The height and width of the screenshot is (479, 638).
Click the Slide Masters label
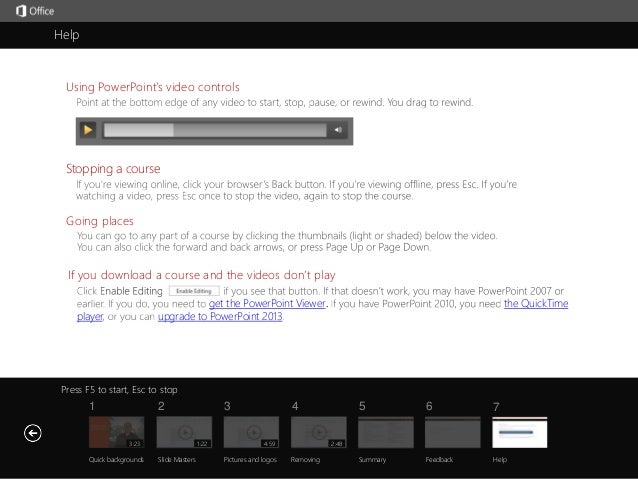tap(177, 459)
